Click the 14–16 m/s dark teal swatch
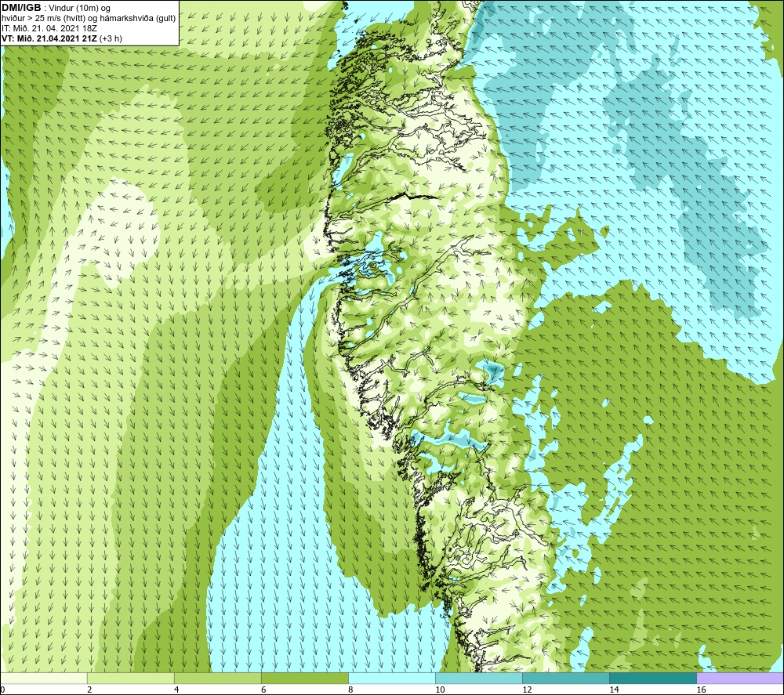Image resolution: width=784 pixels, height=695 pixels. [653, 678]
